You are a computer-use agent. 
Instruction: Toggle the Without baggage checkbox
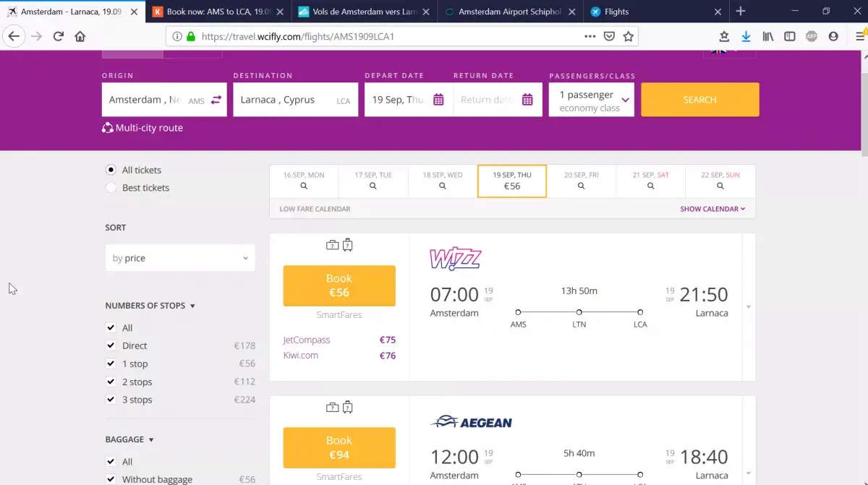tap(111, 479)
